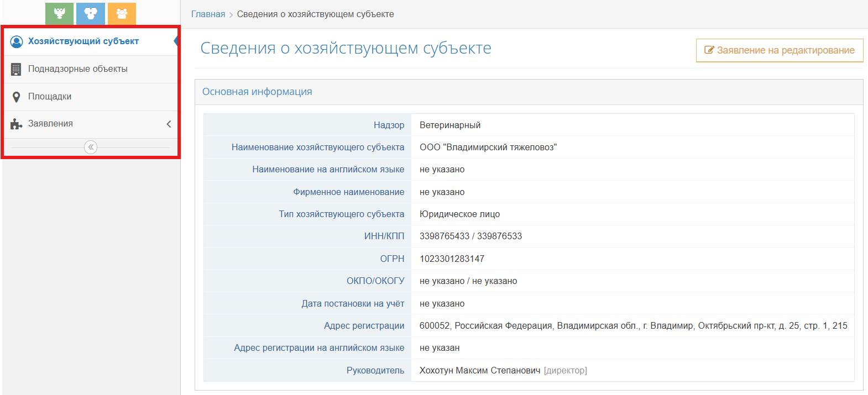The image size is (868, 395).
Task: Go to the Площадки menu item
Action: (50, 97)
